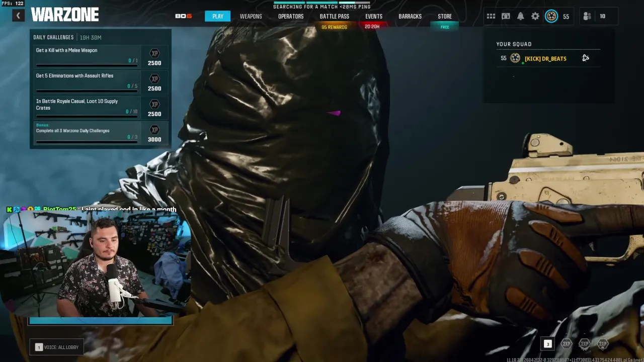Open Loot 10 Supply Crates challenge
This screenshot has width=644, height=362.
pyautogui.click(x=100, y=107)
